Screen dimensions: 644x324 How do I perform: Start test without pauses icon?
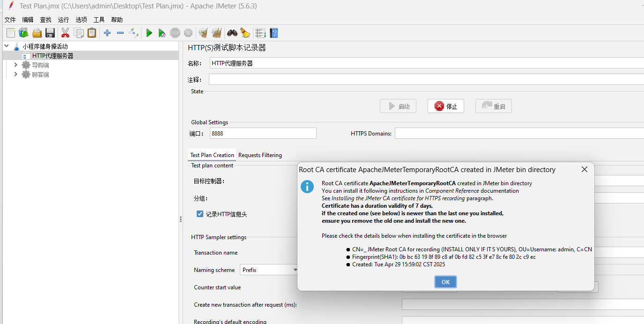tap(162, 33)
